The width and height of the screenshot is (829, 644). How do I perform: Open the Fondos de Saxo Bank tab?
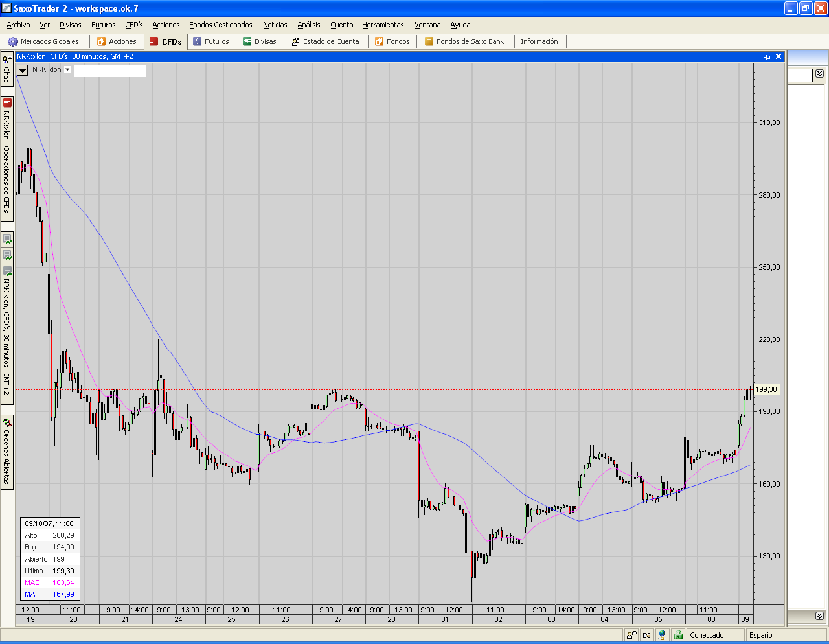pos(464,41)
